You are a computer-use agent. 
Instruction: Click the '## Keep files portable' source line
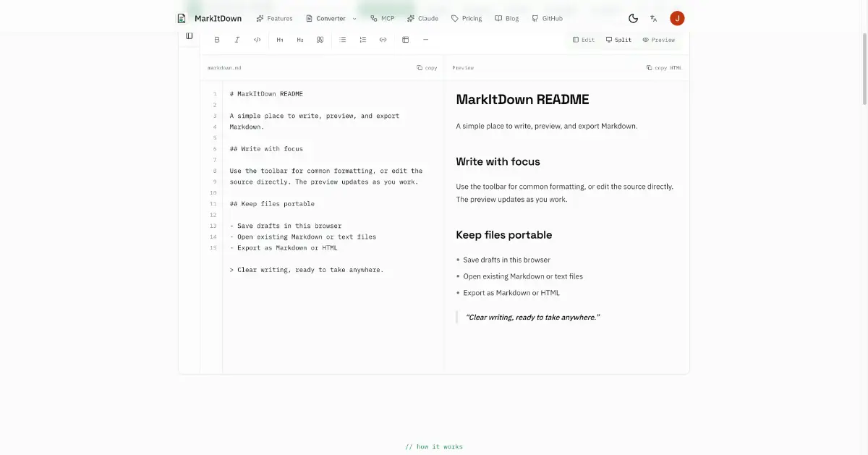[272, 204]
